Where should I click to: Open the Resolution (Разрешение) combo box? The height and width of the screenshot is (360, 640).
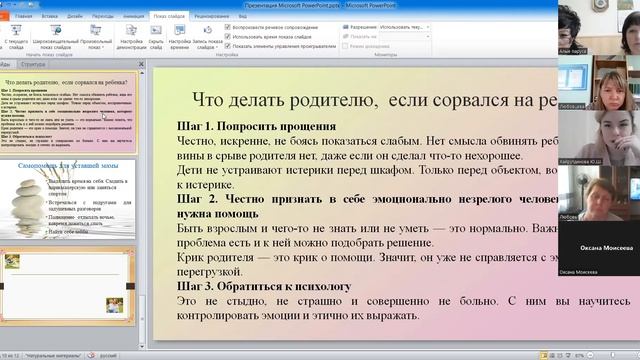[x=404, y=27]
